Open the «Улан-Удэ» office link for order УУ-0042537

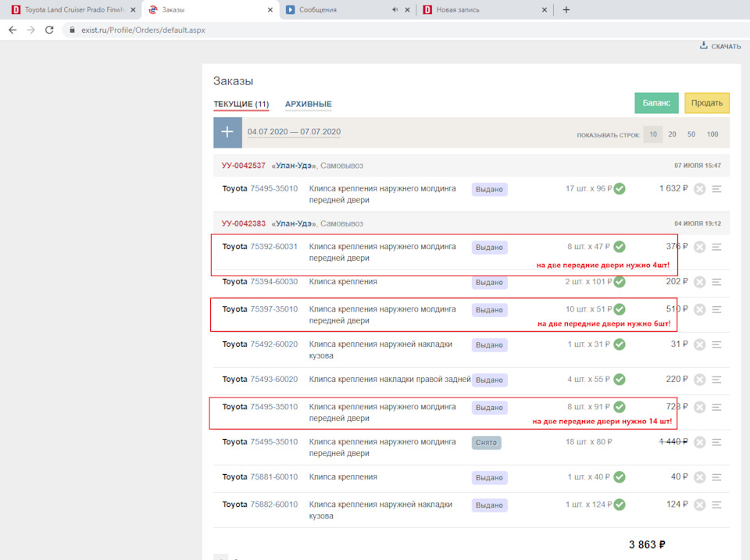tap(294, 166)
